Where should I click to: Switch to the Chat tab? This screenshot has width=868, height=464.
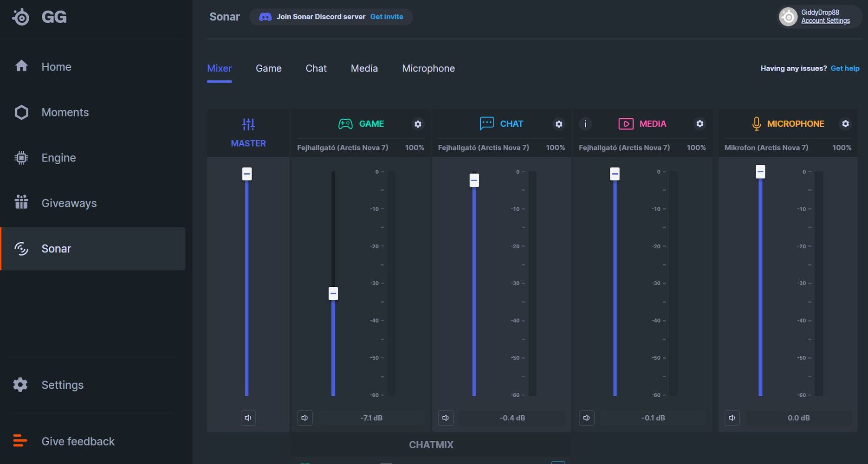[x=316, y=69]
